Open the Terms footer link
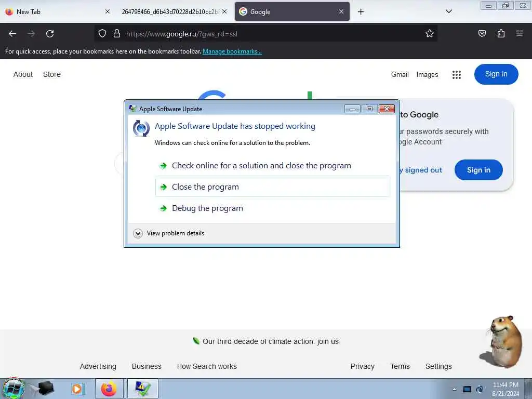This screenshot has height=399, width=532. [400, 366]
